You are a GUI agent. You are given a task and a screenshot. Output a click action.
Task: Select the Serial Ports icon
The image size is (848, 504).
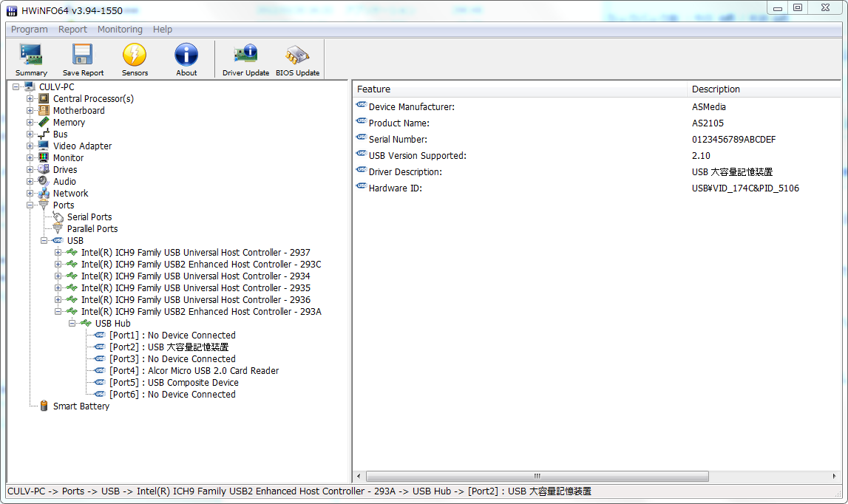tap(58, 217)
